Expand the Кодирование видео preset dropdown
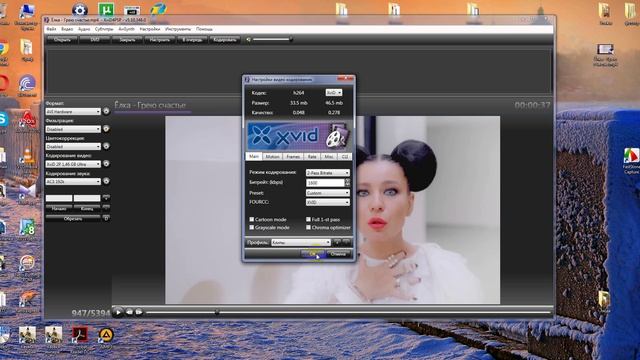The height and width of the screenshot is (360, 640). click(x=73, y=164)
